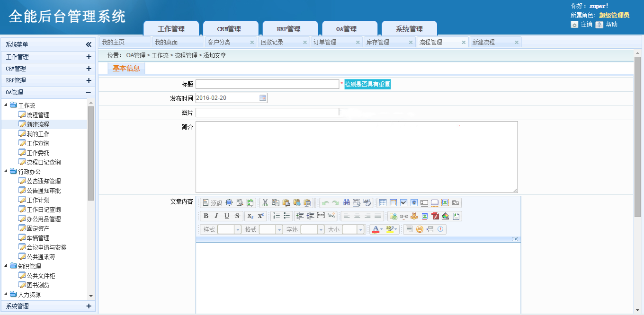Toggle italic formatting

point(216,216)
